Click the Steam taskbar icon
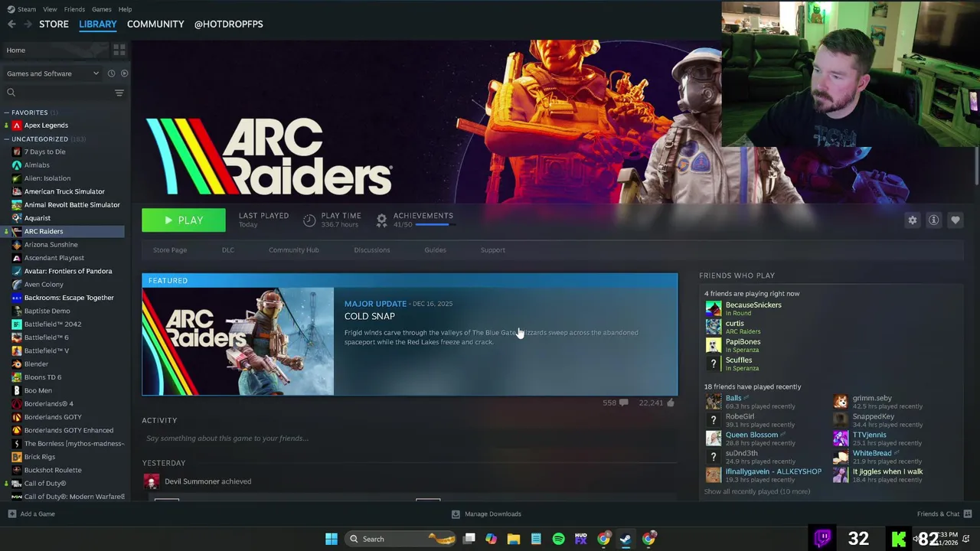Image resolution: width=980 pixels, height=551 pixels. [x=626, y=539]
